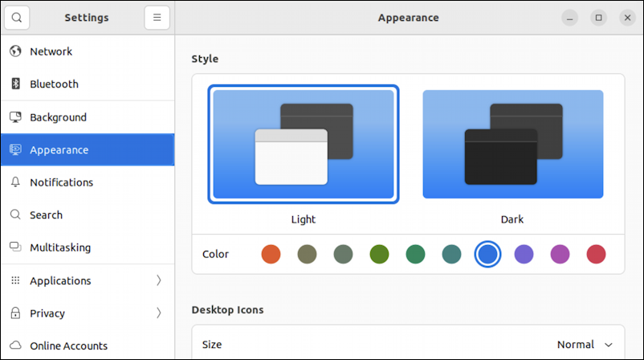Select Notifications in the sidebar
Image resolution: width=644 pixels, height=360 pixels.
(x=88, y=182)
